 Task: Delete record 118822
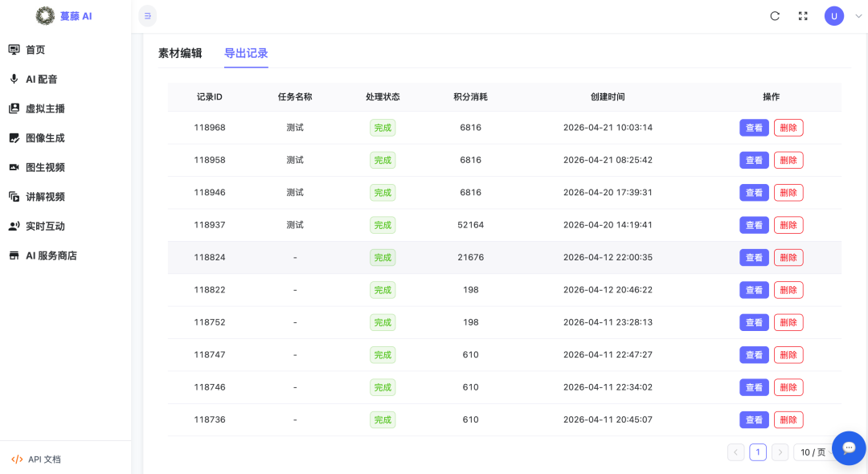tap(788, 290)
